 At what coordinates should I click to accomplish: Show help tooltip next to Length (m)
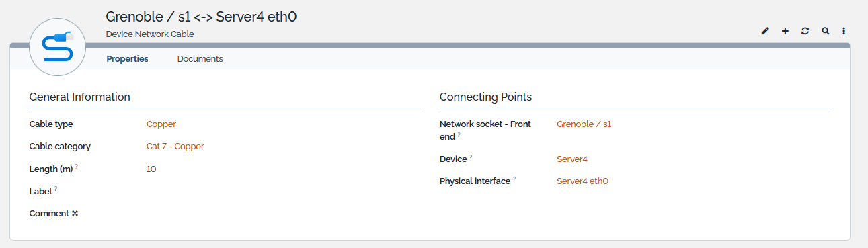point(77,166)
